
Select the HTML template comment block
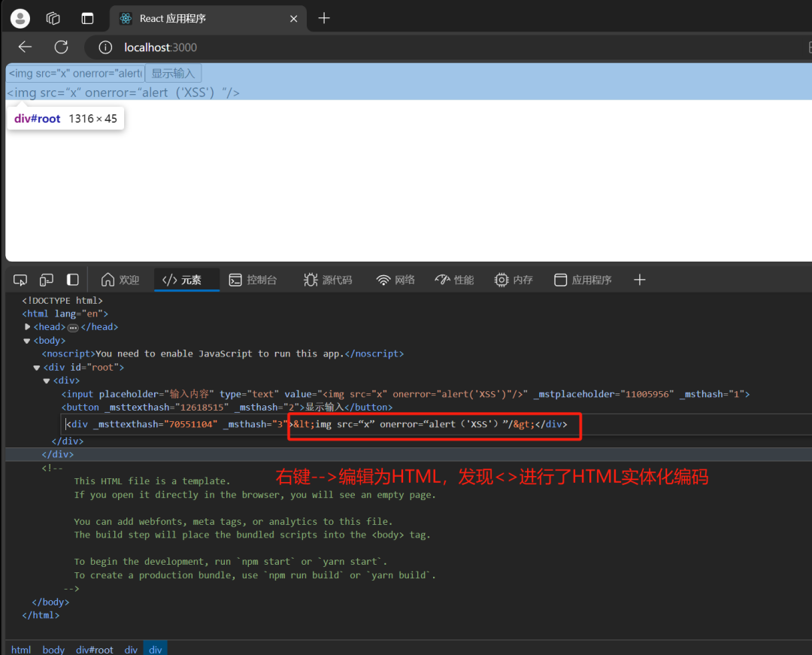[239, 528]
